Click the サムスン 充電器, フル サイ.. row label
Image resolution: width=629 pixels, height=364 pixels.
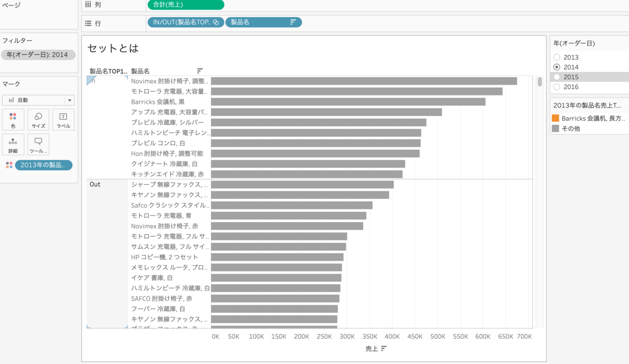click(x=170, y=247)
